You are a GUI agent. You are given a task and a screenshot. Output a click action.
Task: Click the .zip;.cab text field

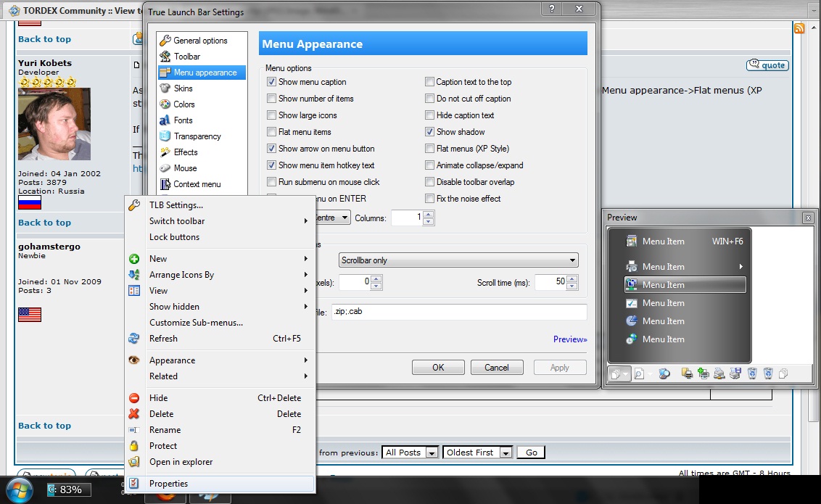point(459,311)
